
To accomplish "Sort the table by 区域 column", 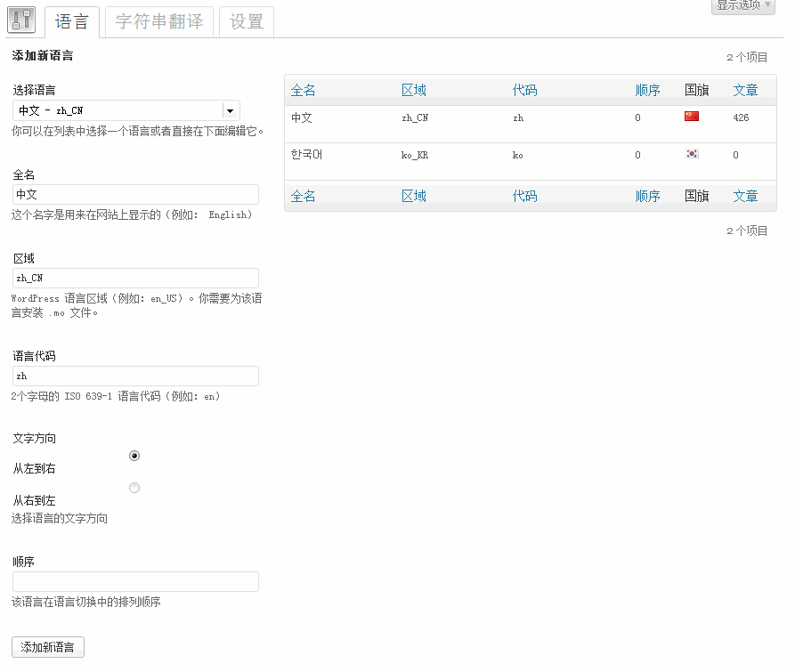I will [x=414, y=89].
